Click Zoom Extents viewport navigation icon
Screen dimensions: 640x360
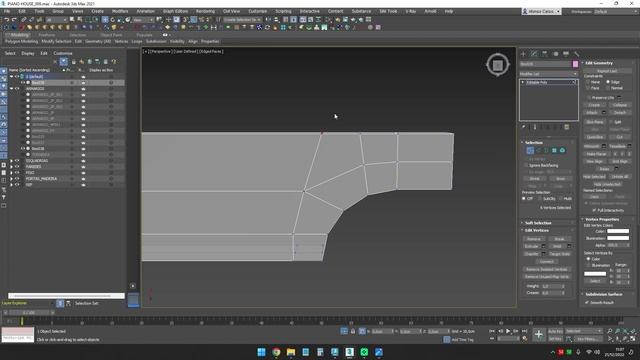[625, 331]
